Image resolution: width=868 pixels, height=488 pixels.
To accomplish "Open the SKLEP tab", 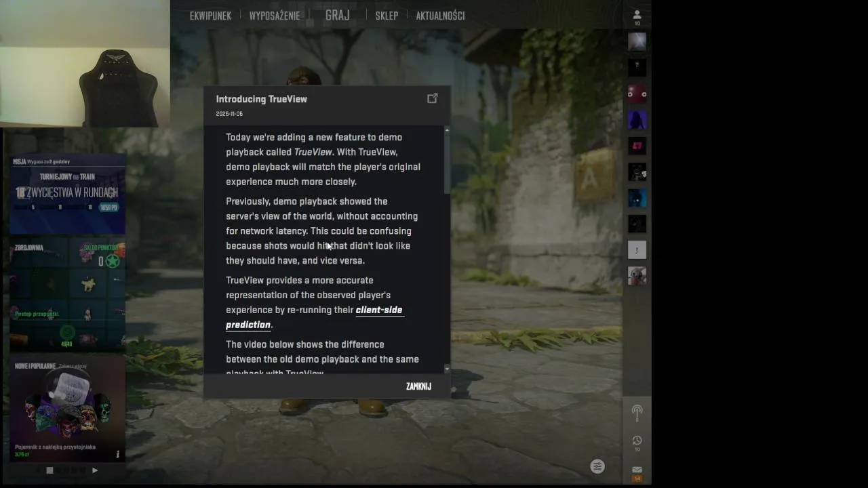I will pyautogui.click(x=387, y=16).
